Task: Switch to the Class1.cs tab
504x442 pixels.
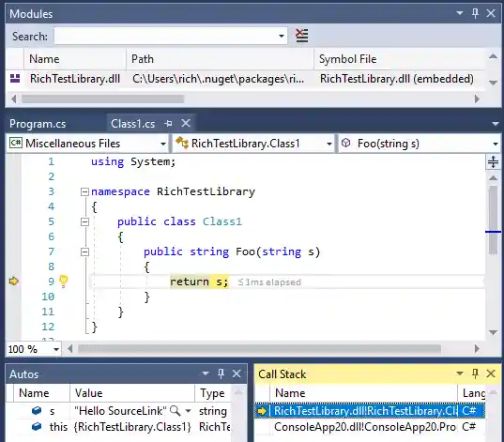Action: click(x=132, y=124)
